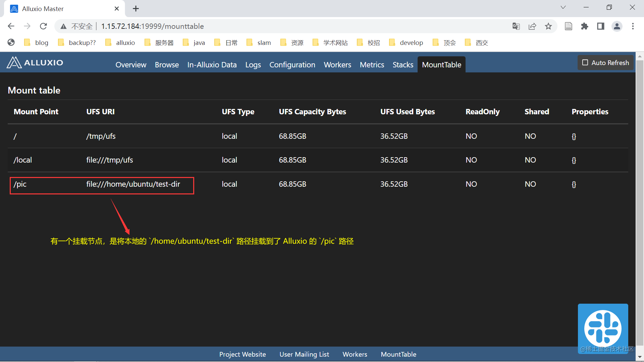Open the Configuration tab

tap(292, 65)
